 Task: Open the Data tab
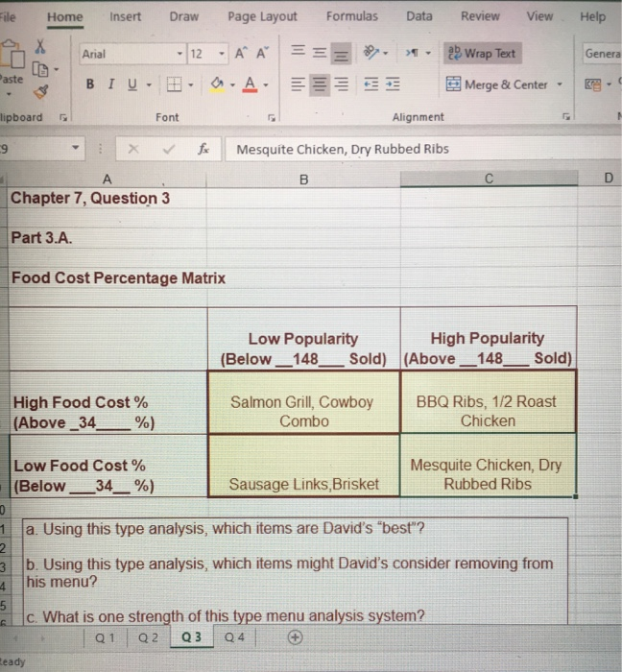click(419, 16)
